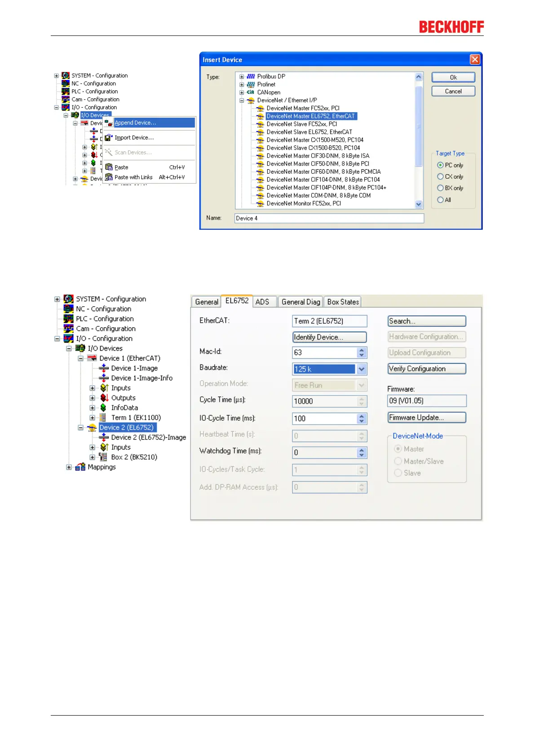Click the Device 1-Image icon in lower tree
Viewport: 535px width, 756px height.
(104, 368)
